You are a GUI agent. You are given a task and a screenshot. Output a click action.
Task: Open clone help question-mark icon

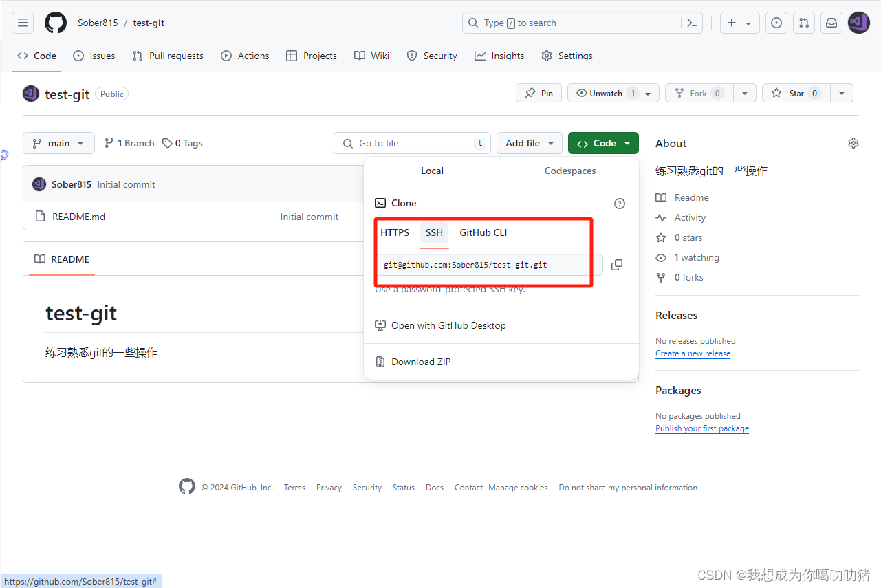point(620,204)
